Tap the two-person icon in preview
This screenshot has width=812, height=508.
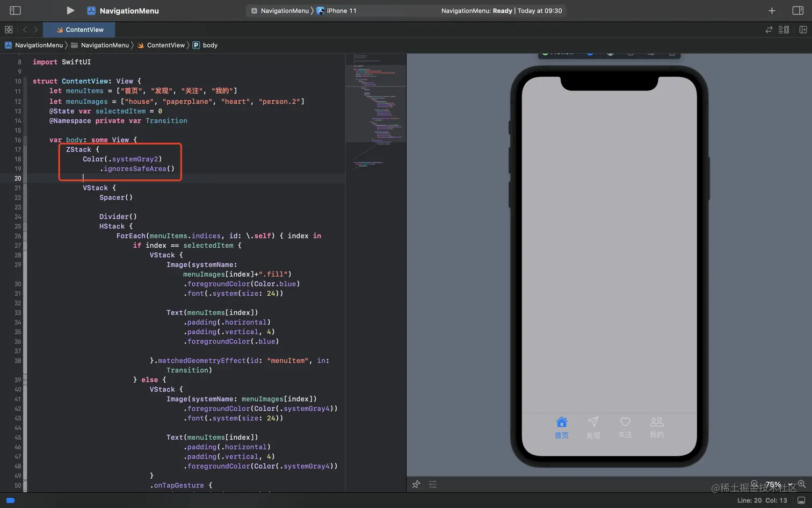pos(657,422)
